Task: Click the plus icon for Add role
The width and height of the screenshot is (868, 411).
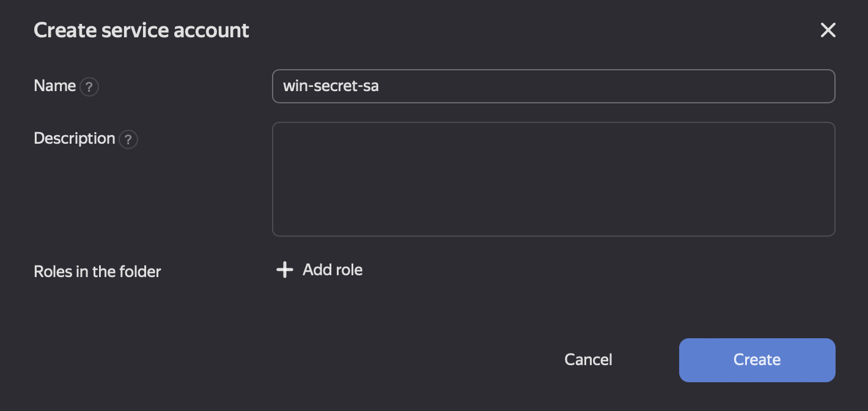Action: coord(285,270)
